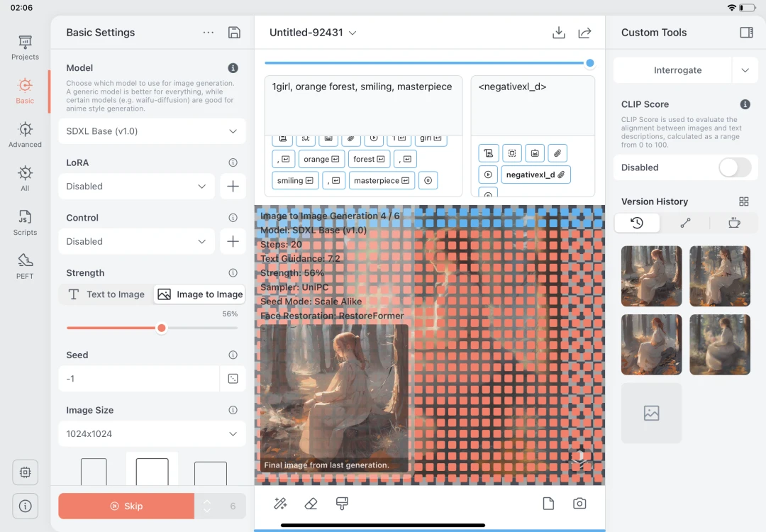Show info about Seed
Image resolution: width=766 pixels, height=532 pixels.
tap(233, 355)
